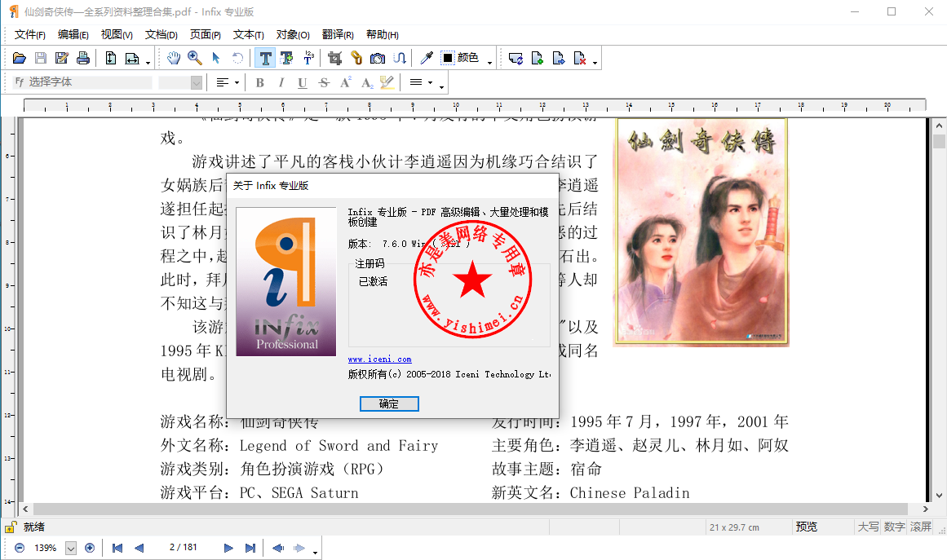Screen dimensions: 947x560
Task: Select the numbered text tool
Action: click(308, 58)
